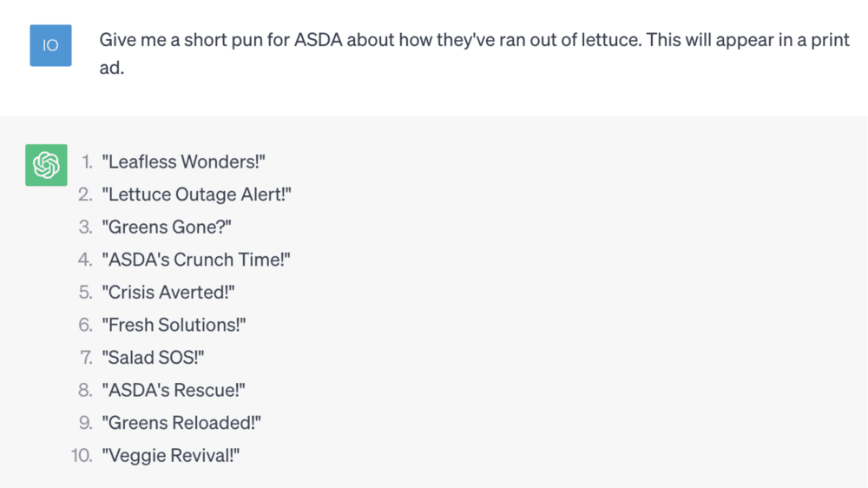Click the list number "10." marker
The height and width of the screenshot is (488, 868).
coord(82,455)
